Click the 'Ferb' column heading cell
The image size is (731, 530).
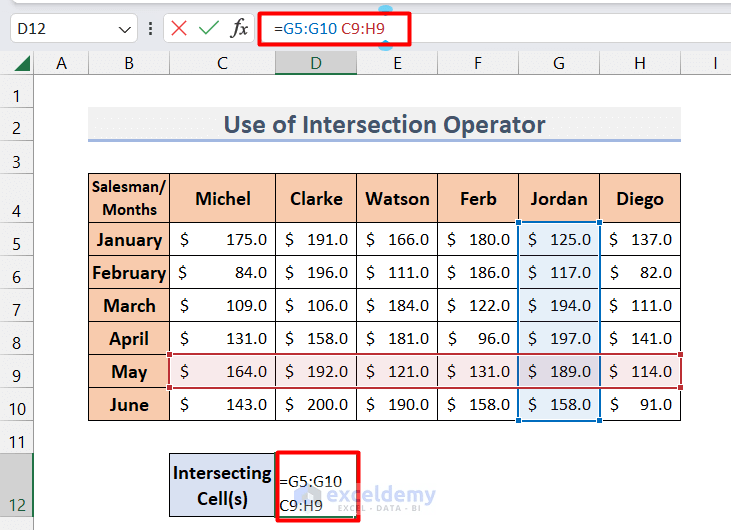click(x=478, y=198)
